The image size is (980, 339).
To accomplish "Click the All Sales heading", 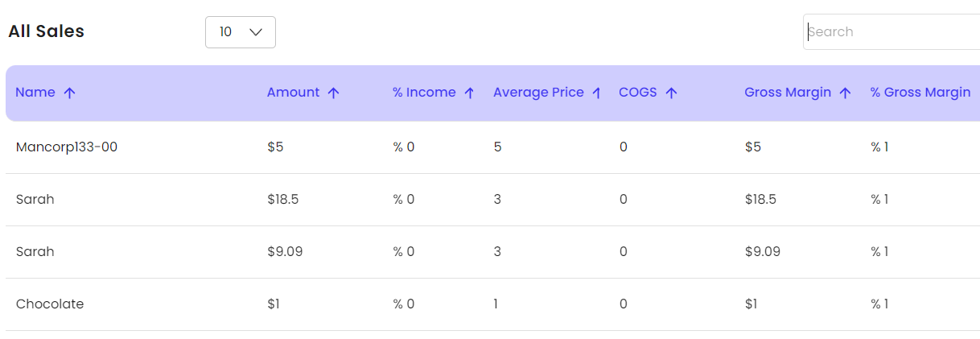I will pyautogui.click(x=47, y=31).
